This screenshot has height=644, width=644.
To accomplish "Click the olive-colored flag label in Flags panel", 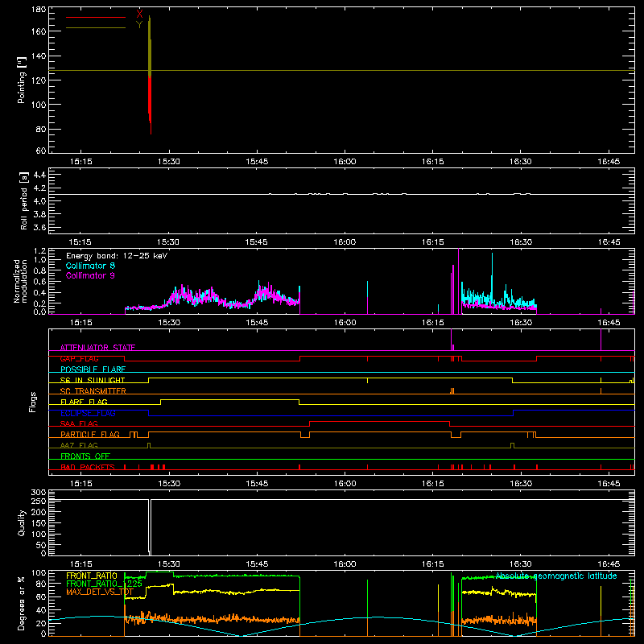I will (x=79, y=445).
